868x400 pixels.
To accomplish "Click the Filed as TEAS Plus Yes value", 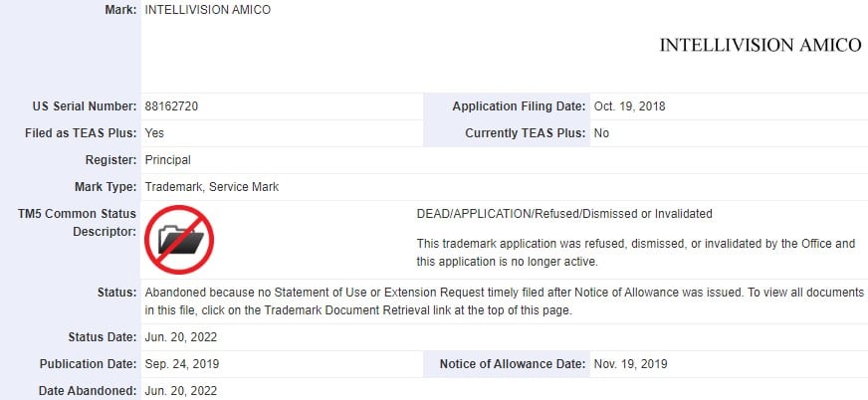I will click(x=154, y=133).
